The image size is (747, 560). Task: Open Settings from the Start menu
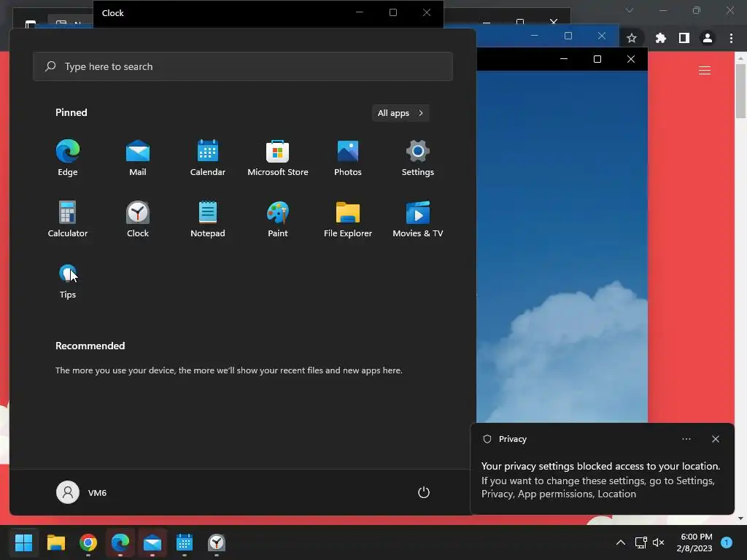tap(418, 158)
